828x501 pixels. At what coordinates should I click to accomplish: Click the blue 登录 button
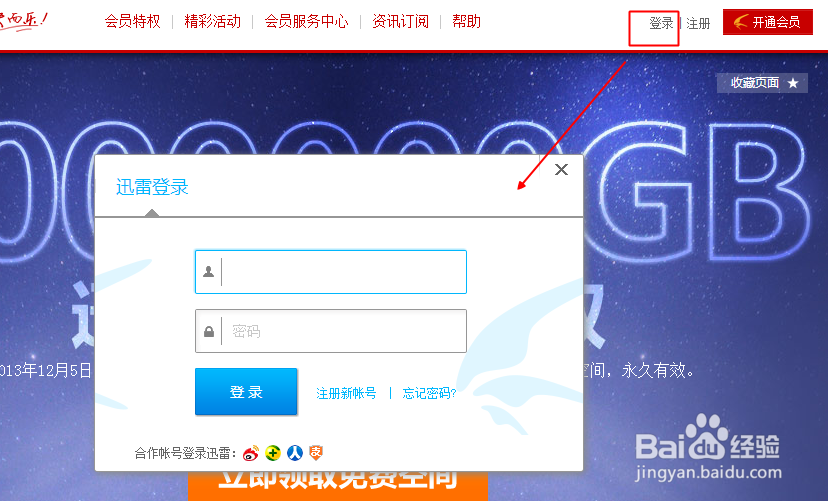point(246,392)
